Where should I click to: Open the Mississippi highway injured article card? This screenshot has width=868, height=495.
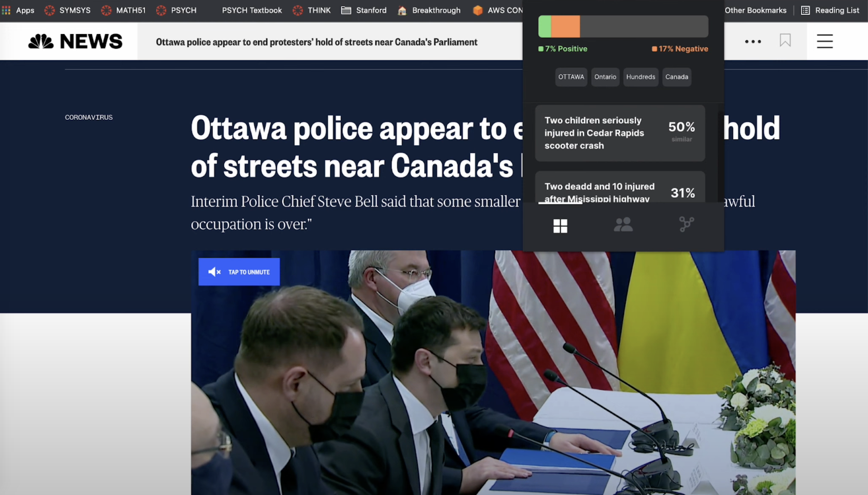coord(620,187)
